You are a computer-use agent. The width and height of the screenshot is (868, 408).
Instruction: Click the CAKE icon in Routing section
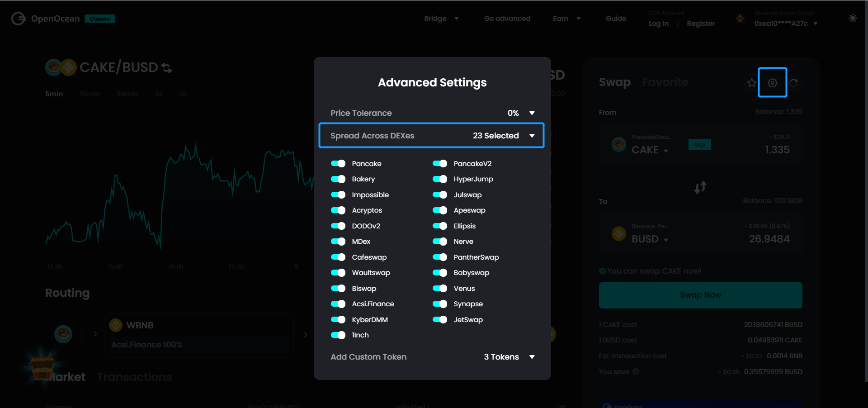pos(63,334)
